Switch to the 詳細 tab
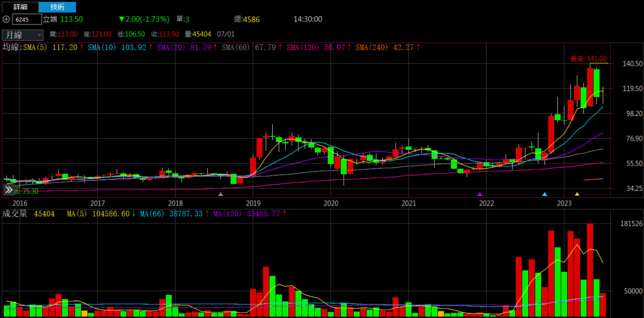The image size is (644, 318). coord(20,7)
